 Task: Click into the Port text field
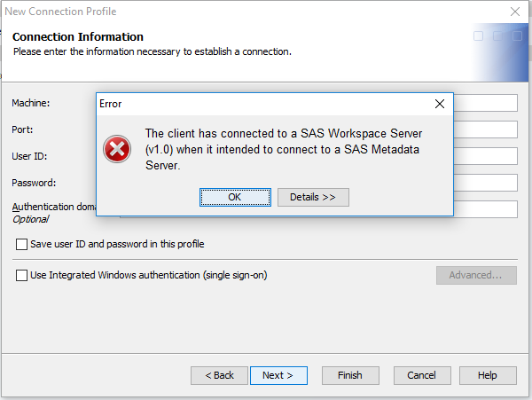pyautogui.click(x=486, y=129)
